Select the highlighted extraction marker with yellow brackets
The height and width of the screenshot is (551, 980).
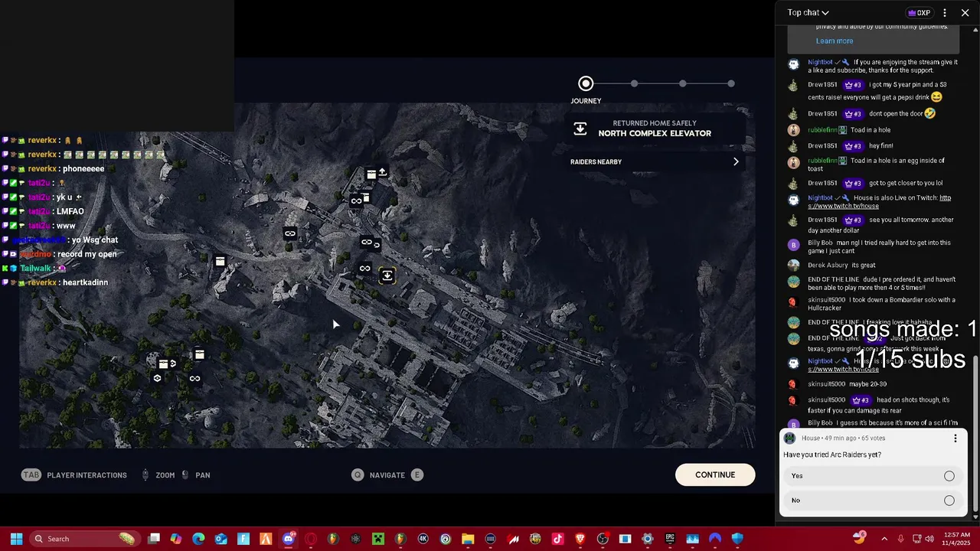click(387, 275)
